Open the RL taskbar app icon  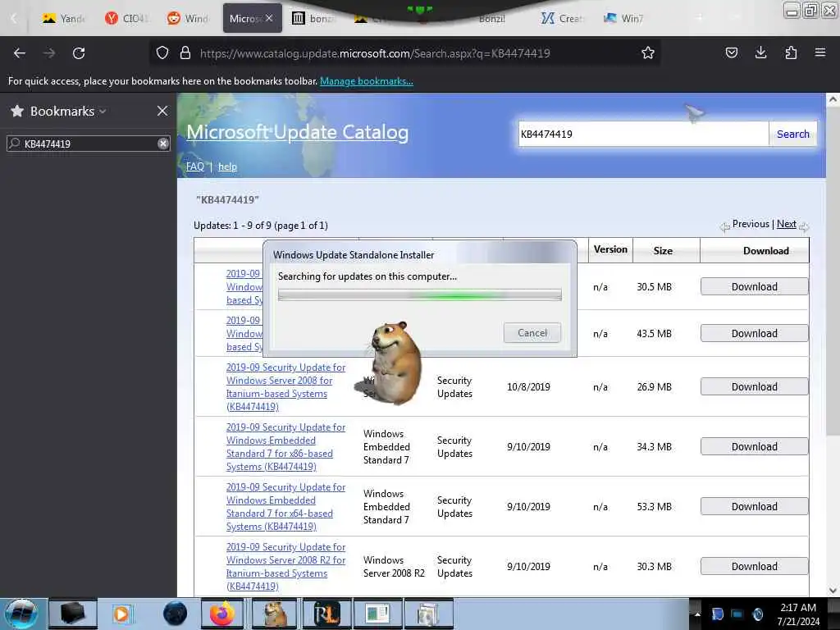tap(326, 614)
